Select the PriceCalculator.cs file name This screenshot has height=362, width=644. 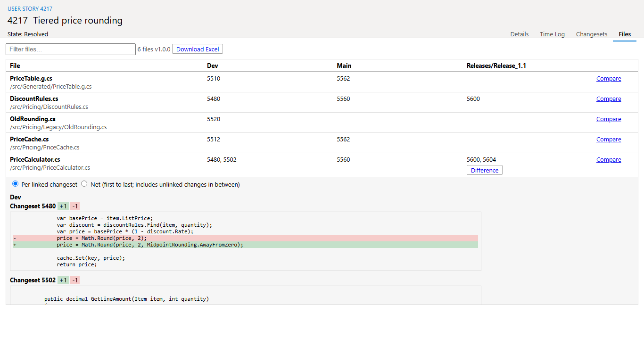coord(35,160)
